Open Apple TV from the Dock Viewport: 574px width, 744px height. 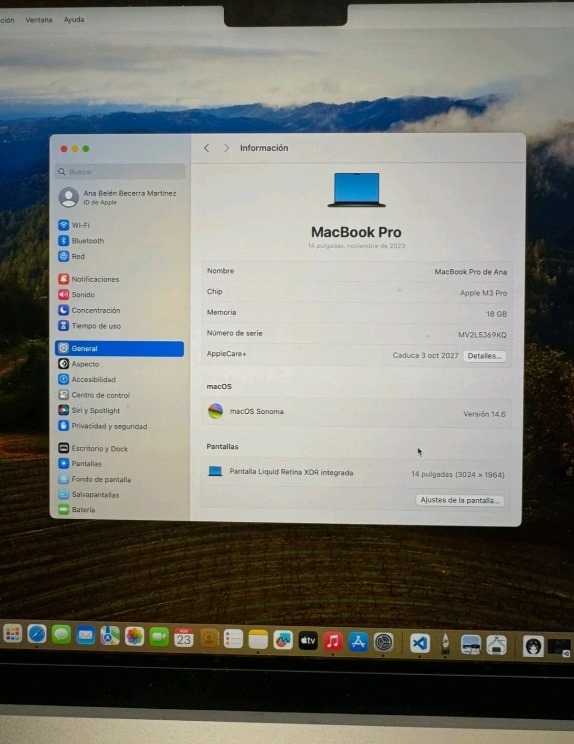click(308, 641)
